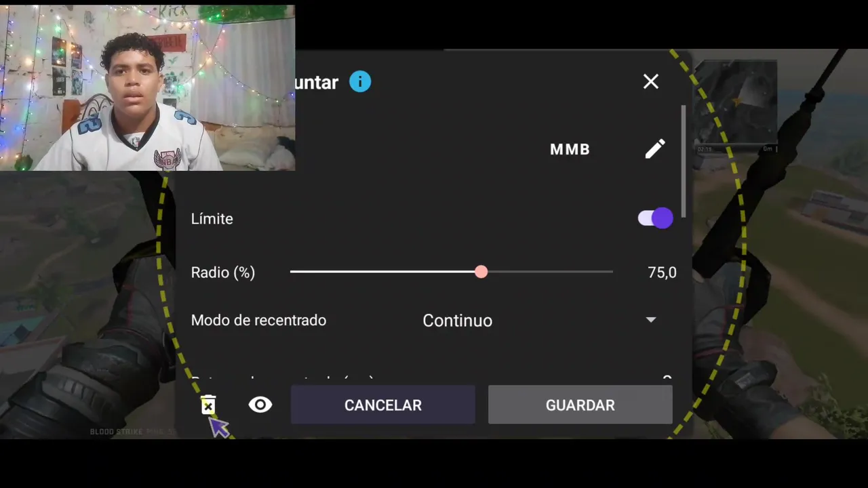
Task: Click the right end of the Radio slider track
Action: tap(610, 272)
